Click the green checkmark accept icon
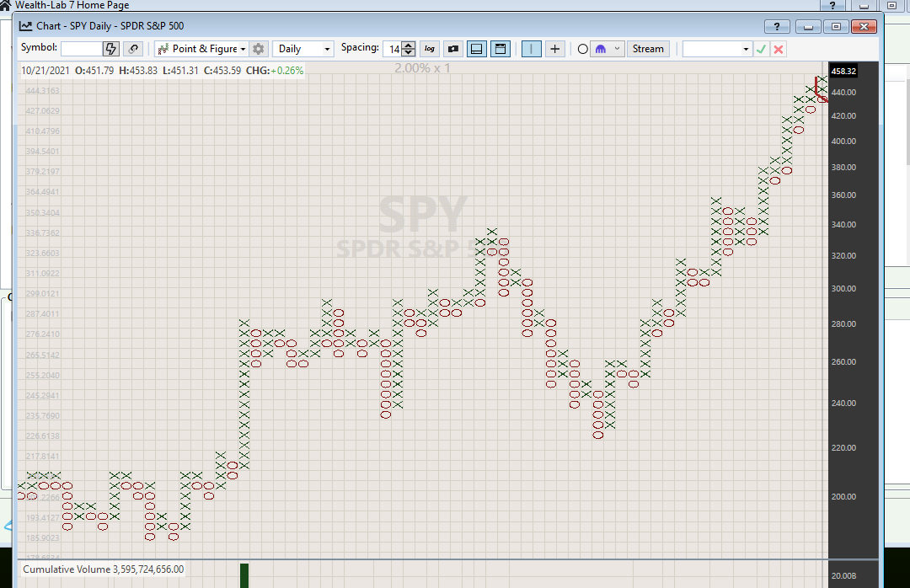The height and width of the screenshot is (588, 910). [x=762, y=50]
